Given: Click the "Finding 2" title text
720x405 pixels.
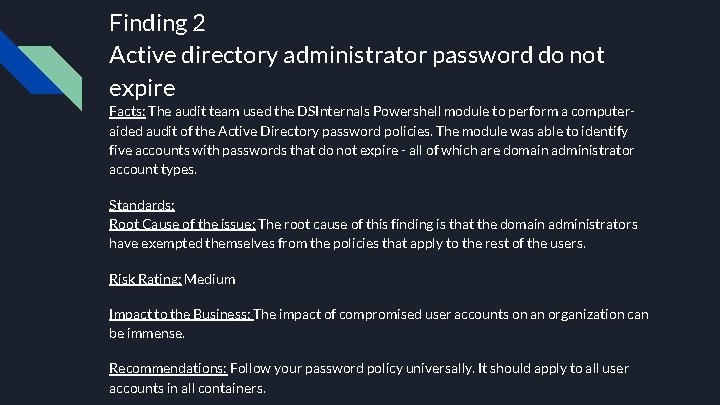Looking at the screenshot, I should click(x=157, y=23).
